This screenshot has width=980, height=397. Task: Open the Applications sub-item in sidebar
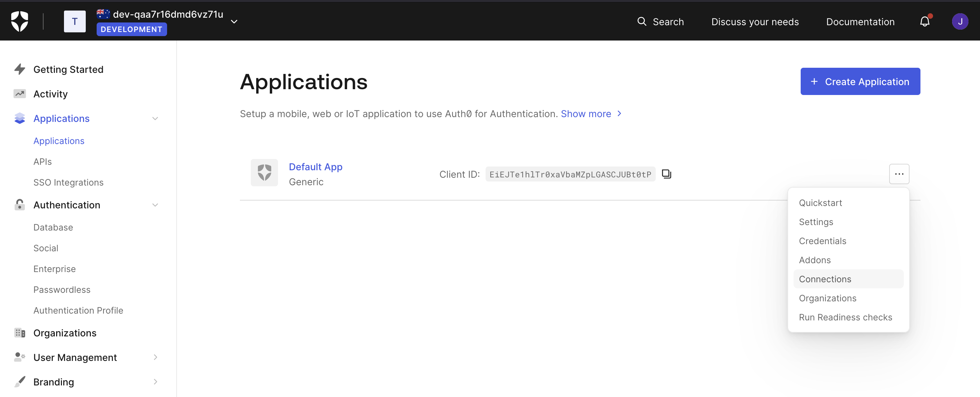coord(59,141)
